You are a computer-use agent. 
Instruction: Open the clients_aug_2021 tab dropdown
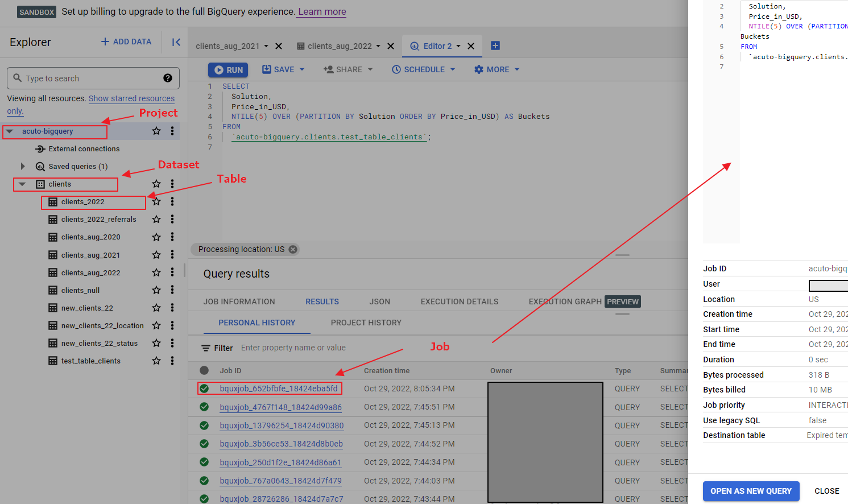pyautogui.click(x=266, y=46)
